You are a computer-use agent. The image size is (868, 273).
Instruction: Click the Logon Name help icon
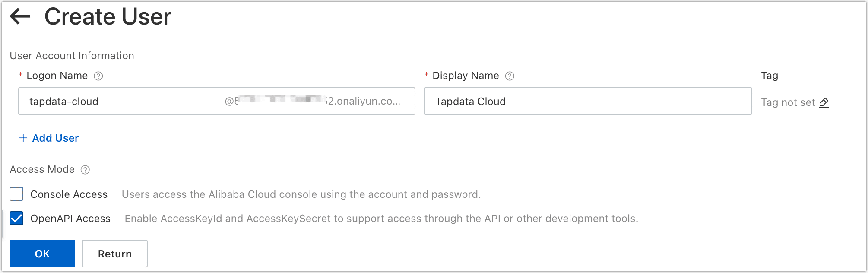click(98, 76)
